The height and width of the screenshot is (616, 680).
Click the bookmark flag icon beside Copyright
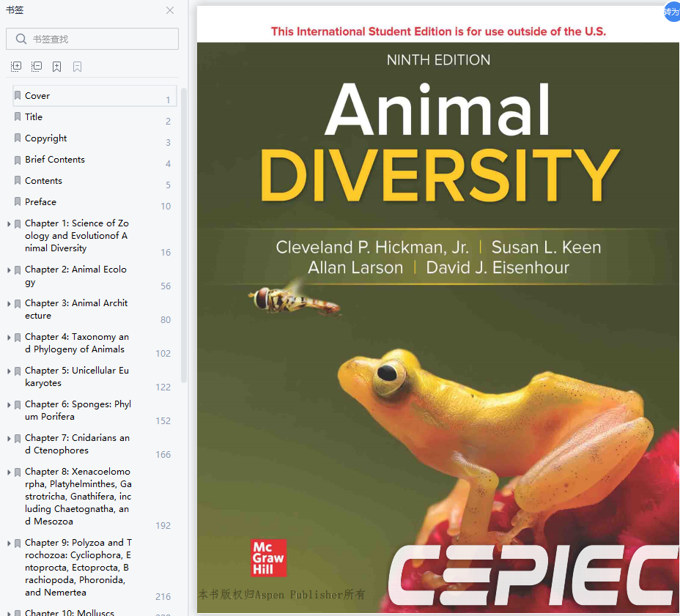18,138
